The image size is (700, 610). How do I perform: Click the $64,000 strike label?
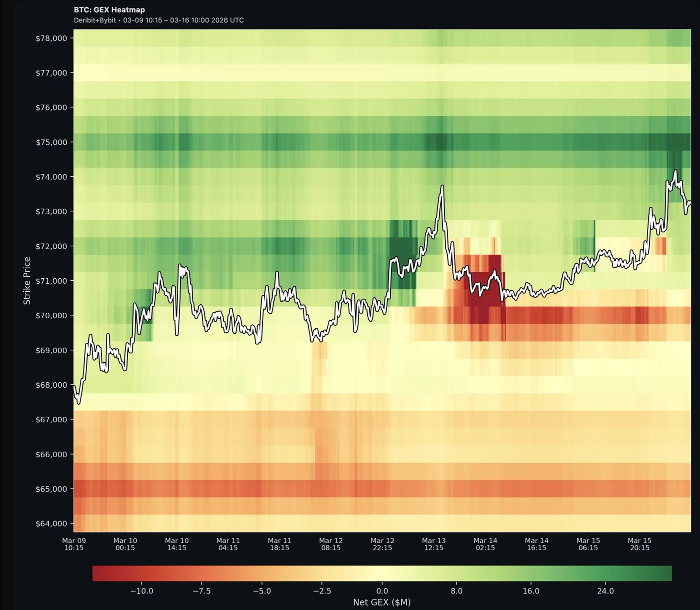pyautogui.click(x=51, y=524)
